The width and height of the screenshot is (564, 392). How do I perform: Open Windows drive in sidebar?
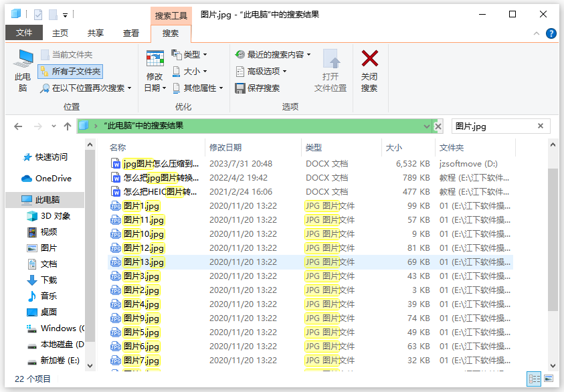coord(56,328)
